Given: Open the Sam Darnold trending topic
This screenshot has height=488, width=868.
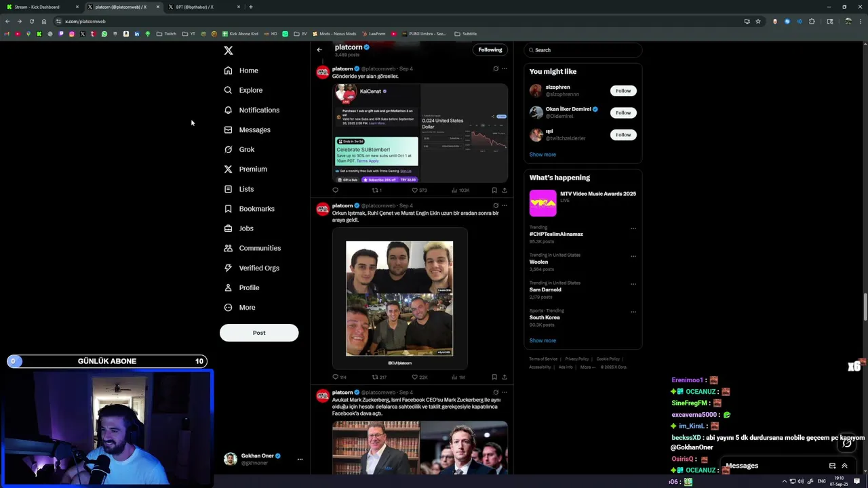Looking at the screenshot, I should 545,289.
